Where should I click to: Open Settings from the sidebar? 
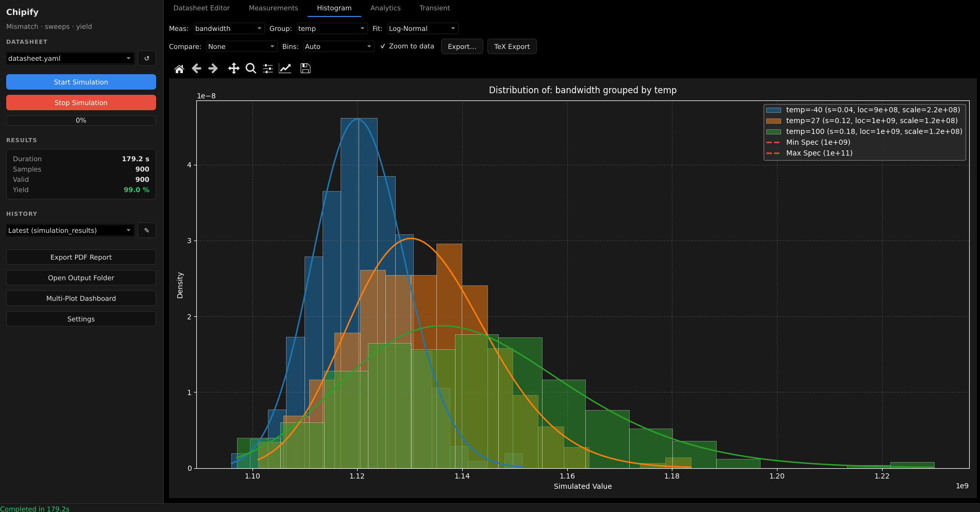click(81, 319)
